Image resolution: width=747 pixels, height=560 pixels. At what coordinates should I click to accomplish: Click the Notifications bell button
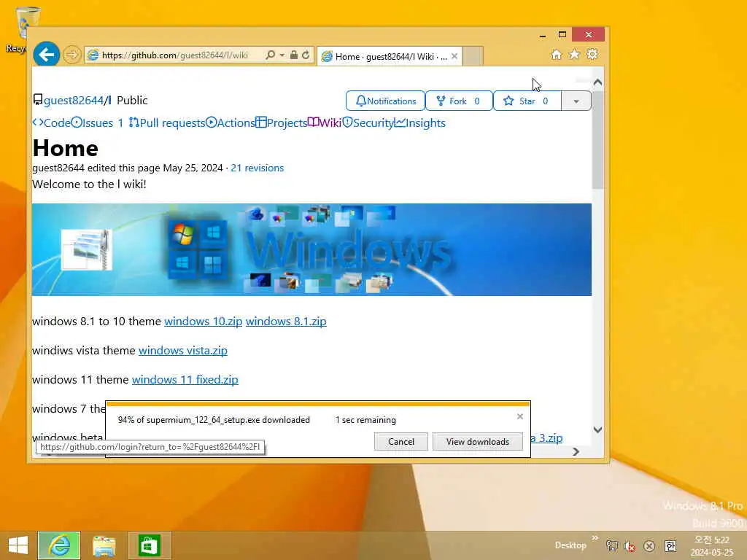(x=385, y=101)
